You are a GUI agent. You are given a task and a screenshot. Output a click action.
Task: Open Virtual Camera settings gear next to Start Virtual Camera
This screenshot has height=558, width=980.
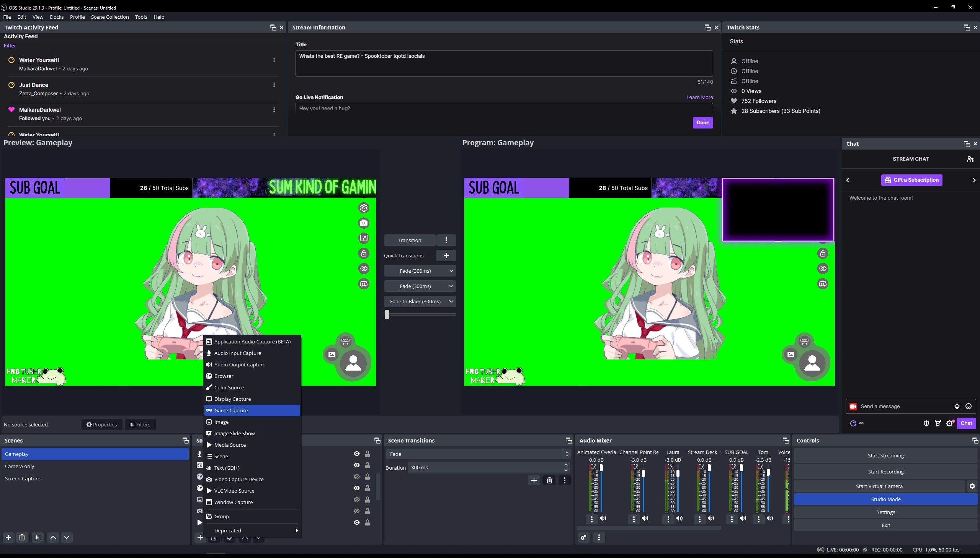pos(972,486)
